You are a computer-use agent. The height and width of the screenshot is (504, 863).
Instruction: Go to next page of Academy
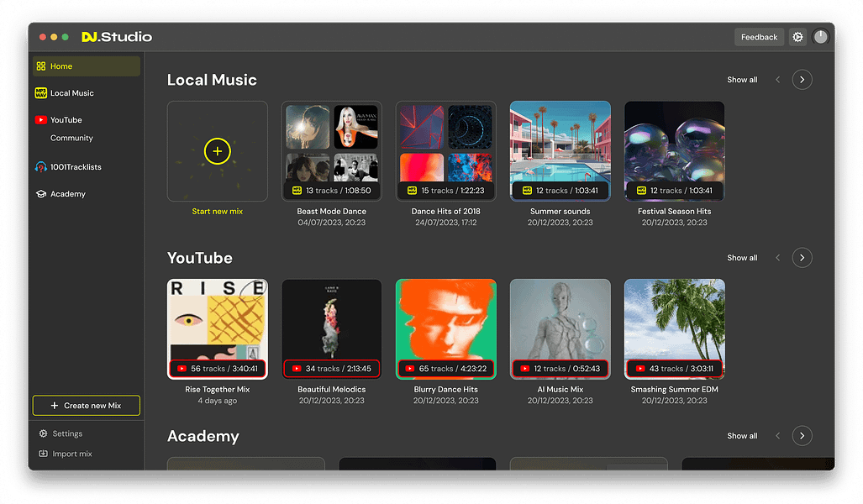(x=802, y=436)
